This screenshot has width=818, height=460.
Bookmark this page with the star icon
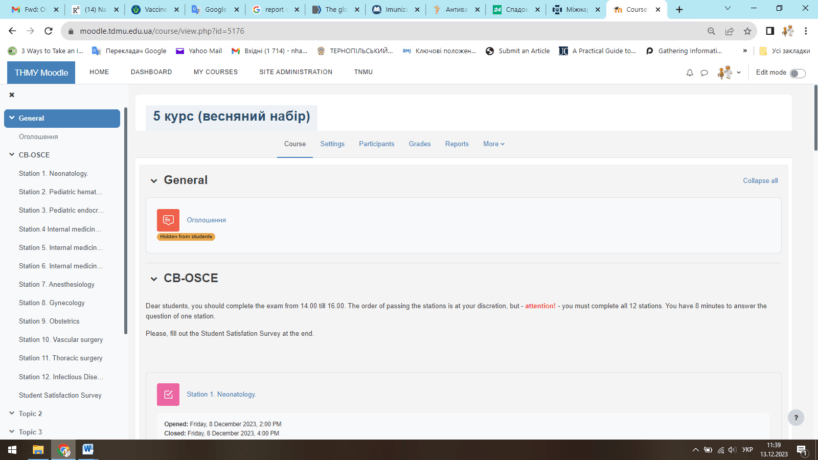click(747, 31)
